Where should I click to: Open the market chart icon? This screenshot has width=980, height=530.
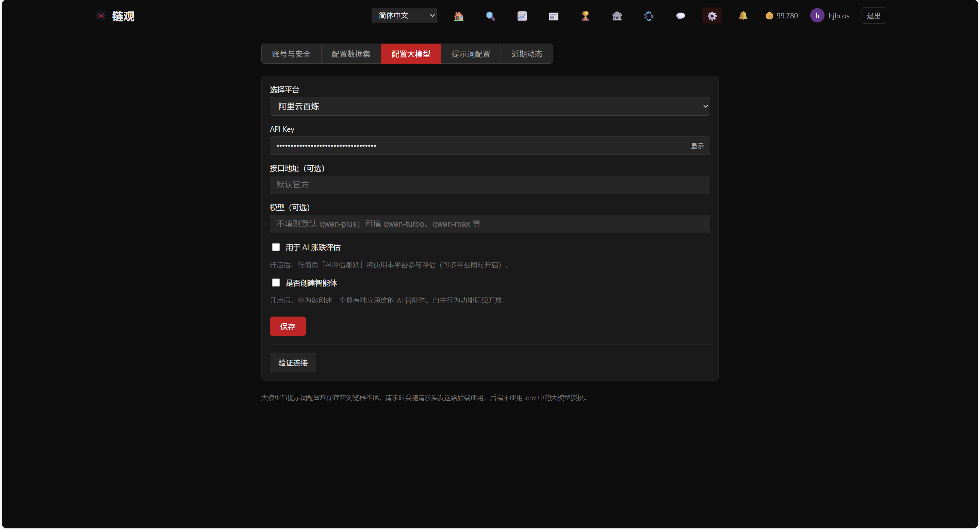tap(522, 16)
